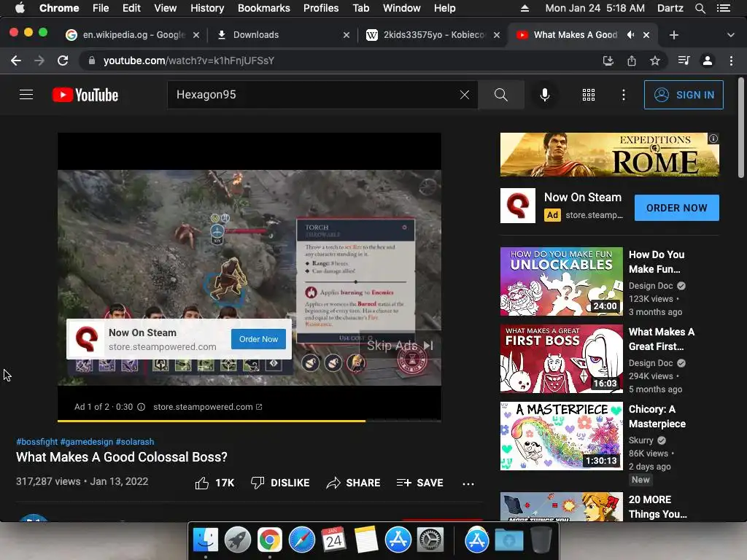Click Order Now in the video overlay
Image resolution: width=747 pixels, height=560 pixels.
click(x=258, y=339)
